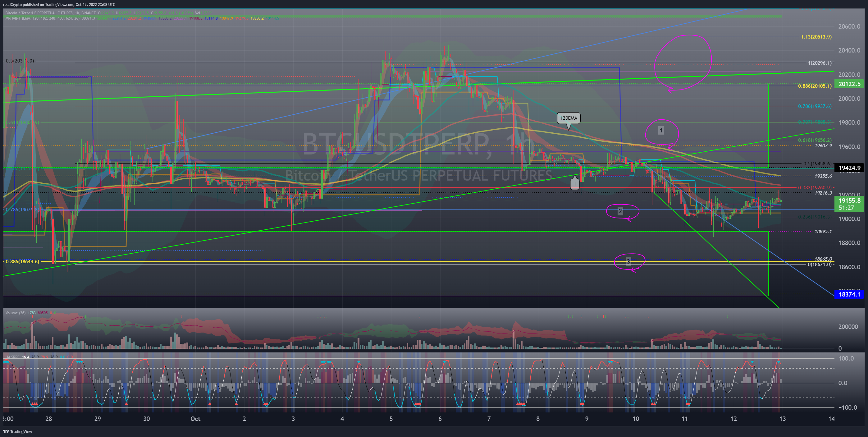
Task: Click 20400.0 on the price axis
Action: (x=849, y=50)
